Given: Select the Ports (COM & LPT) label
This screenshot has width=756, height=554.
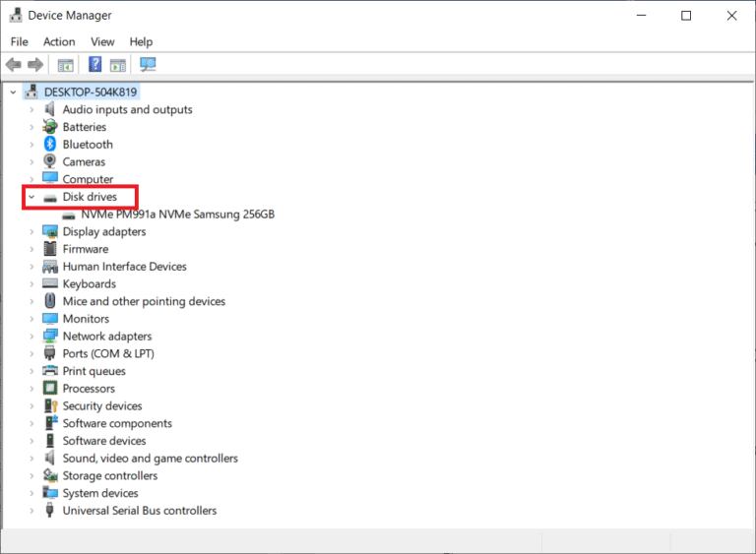Looking at the screenshot, I should click(108, 353).
